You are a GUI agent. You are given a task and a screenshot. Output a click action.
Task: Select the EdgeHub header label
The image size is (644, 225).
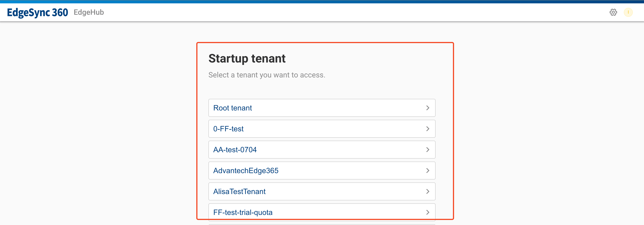click(x=89, y=12)
